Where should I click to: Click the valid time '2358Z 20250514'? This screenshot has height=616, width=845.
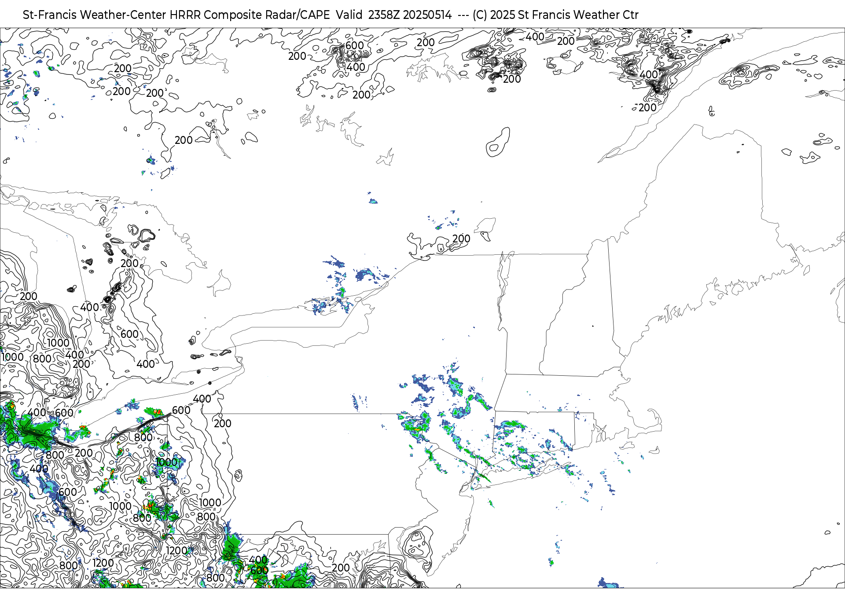410,15
